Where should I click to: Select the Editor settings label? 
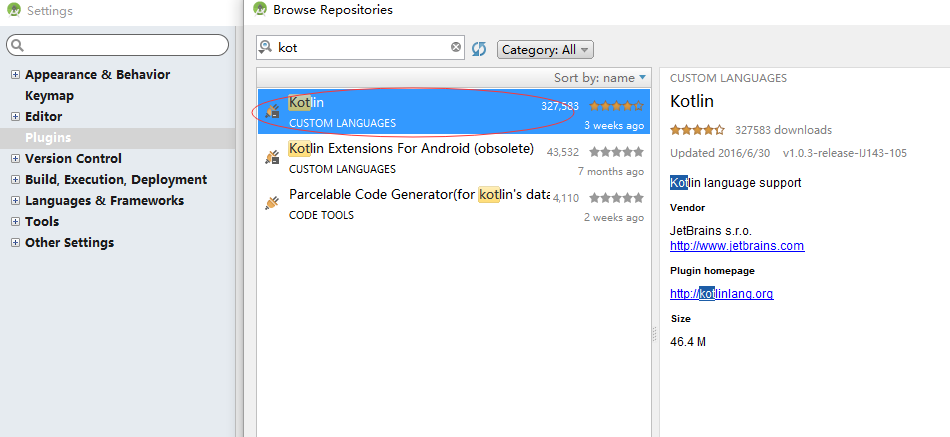[x=44, y=116]
